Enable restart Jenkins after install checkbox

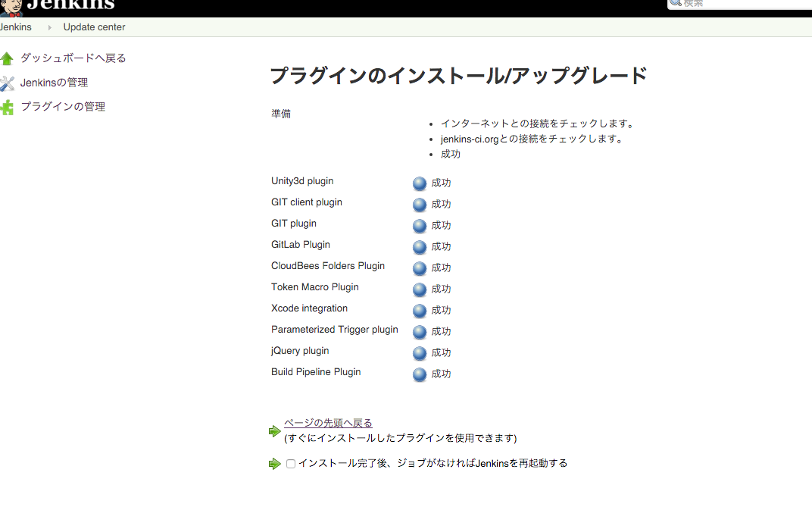pyautogui.click(x=291, y=464)
